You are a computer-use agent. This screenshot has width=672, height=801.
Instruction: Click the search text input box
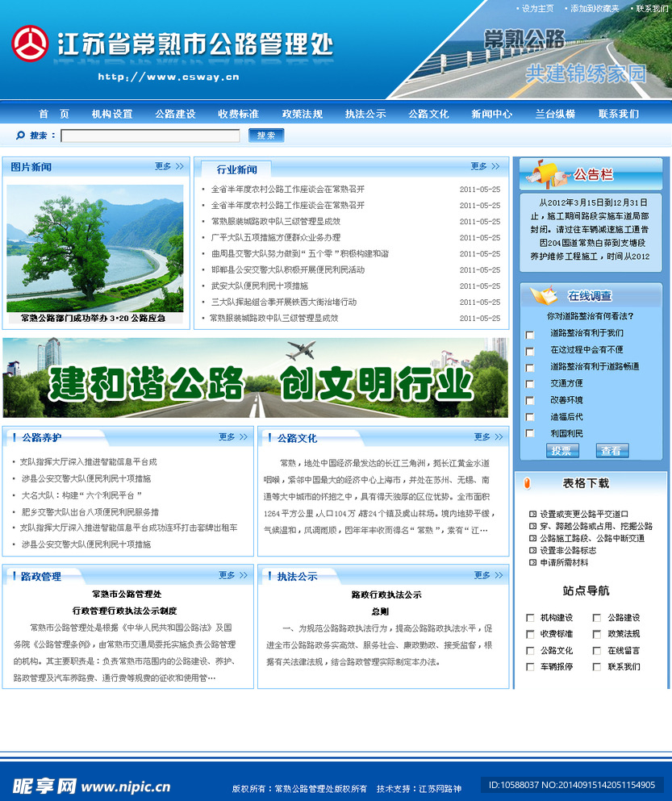(x=150, y=136)
